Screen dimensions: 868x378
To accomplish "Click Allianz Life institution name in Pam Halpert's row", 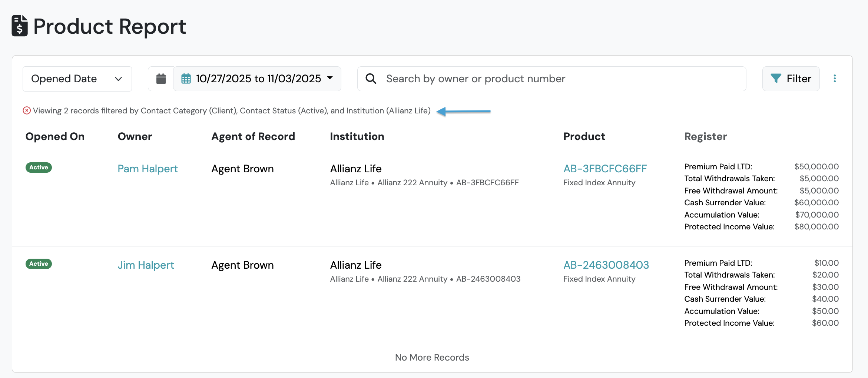I will 356,169.
